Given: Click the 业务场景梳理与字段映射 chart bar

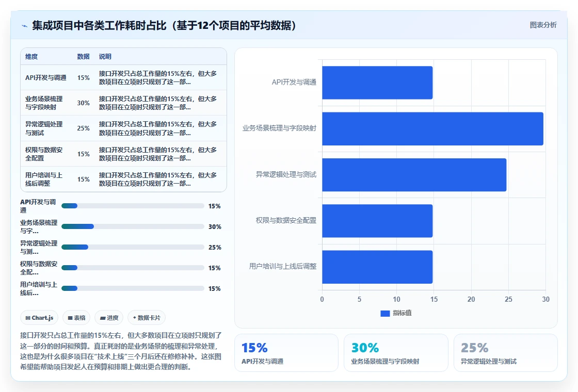Looking at the screenshot, I should coord(433,128).
